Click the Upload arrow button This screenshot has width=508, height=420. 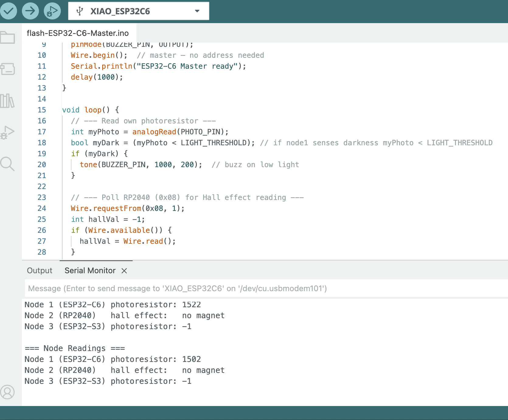pyautogui.click(x=30, y=11)
